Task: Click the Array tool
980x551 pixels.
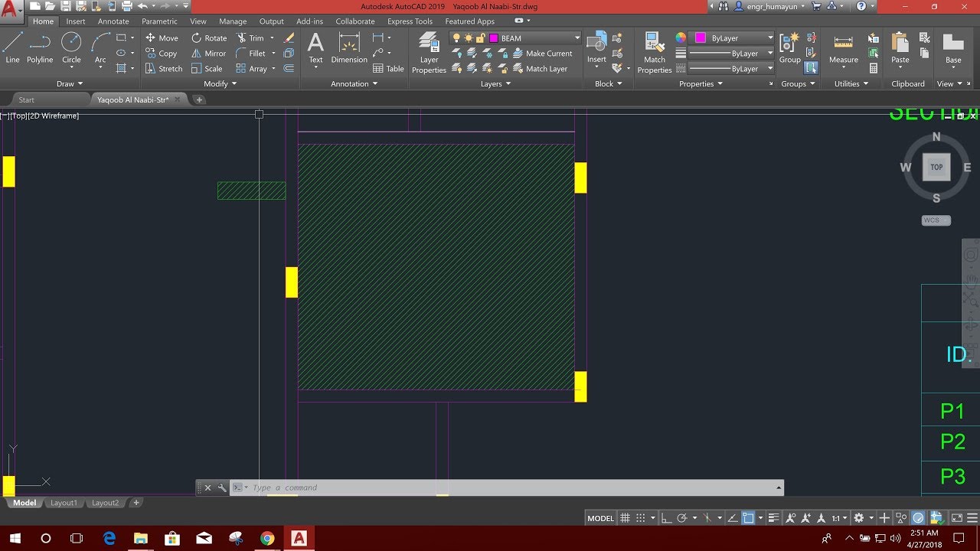Action: [252, 69]
